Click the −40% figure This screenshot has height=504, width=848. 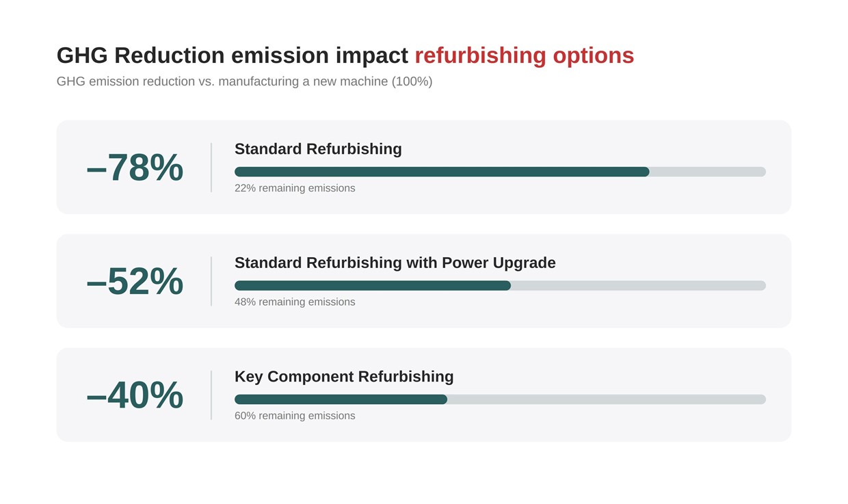coord(135,395)
